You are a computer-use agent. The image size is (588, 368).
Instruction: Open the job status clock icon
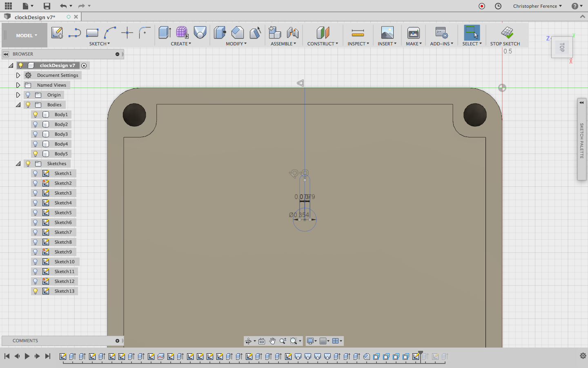pos(498,6)
